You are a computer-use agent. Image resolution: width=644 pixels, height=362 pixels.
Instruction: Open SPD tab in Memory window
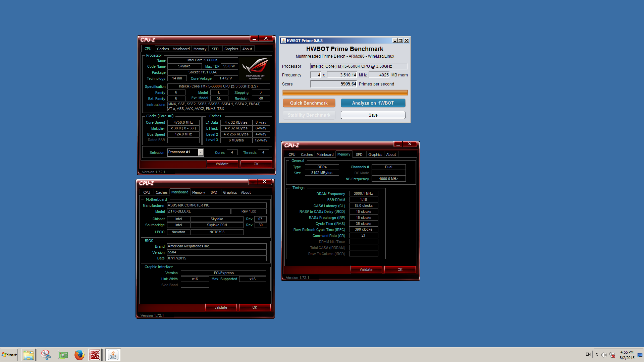(359, 155)
